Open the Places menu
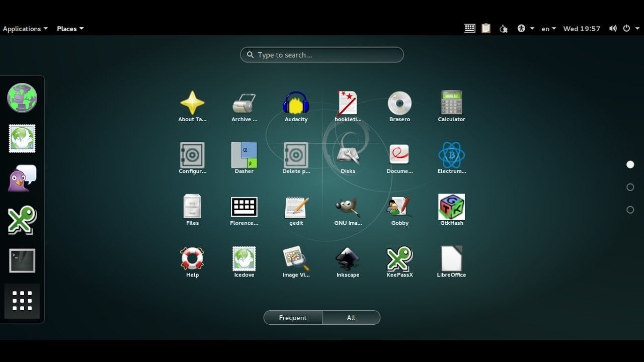This screenshot has width=644, height=362. click(x=70, y=29)
